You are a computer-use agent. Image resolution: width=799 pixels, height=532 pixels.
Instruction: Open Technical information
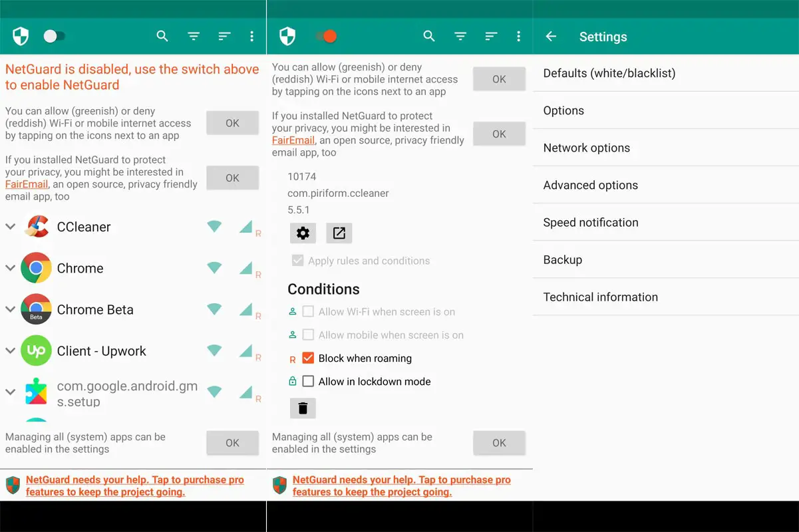[666, 297]
